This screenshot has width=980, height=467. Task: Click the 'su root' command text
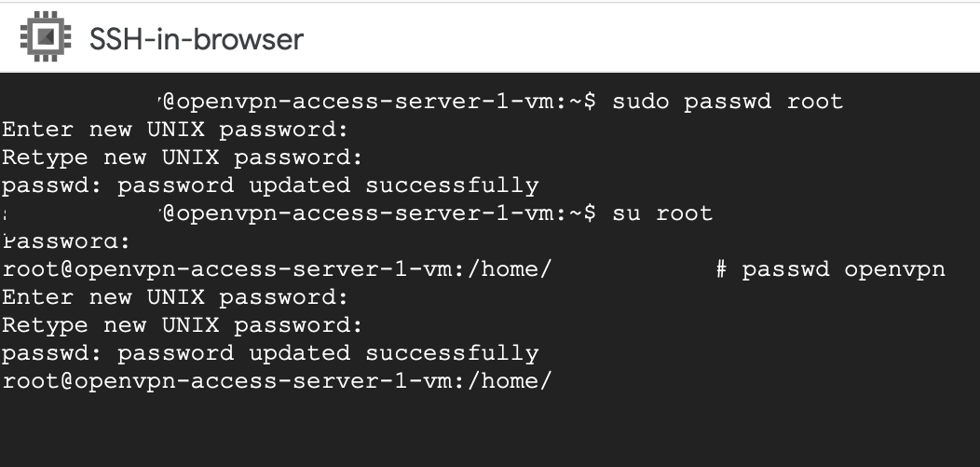[662, 213]
